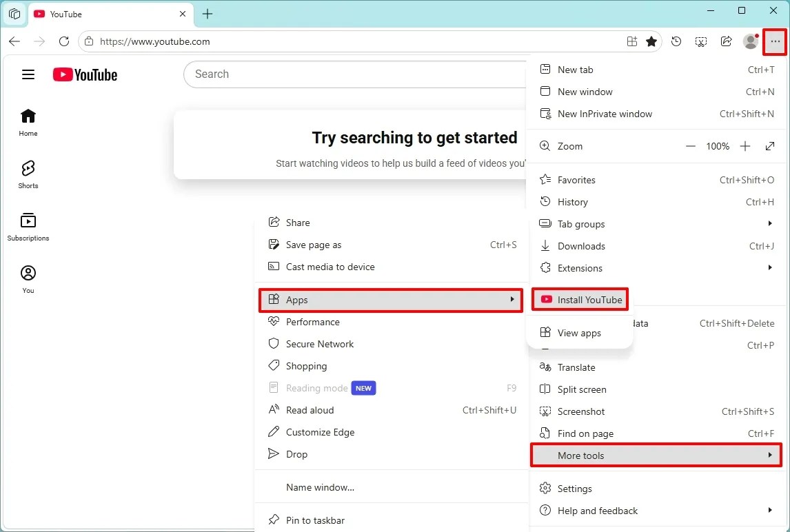Decrease zoom with the minus button
The height and width of the screenshot is (532, 790).
click(690, 146)
